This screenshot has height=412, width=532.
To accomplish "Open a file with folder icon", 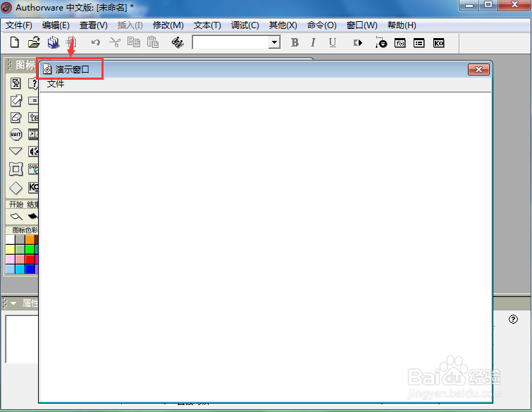I will tap(34, 42).
